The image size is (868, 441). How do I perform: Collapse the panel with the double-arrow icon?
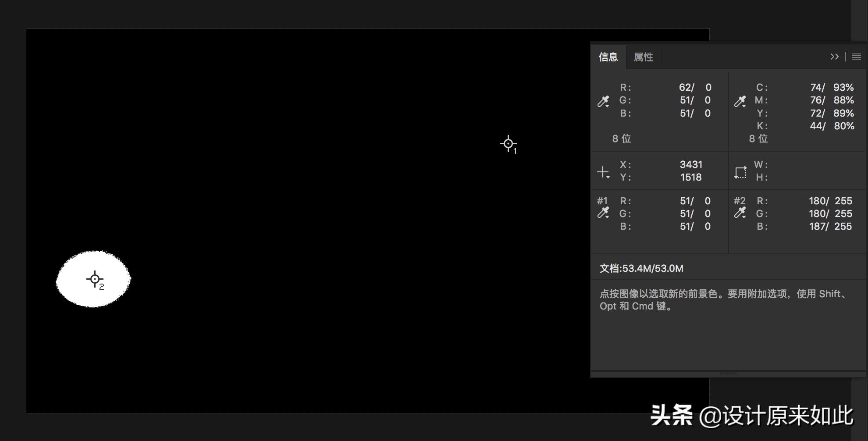coord(835,57)
